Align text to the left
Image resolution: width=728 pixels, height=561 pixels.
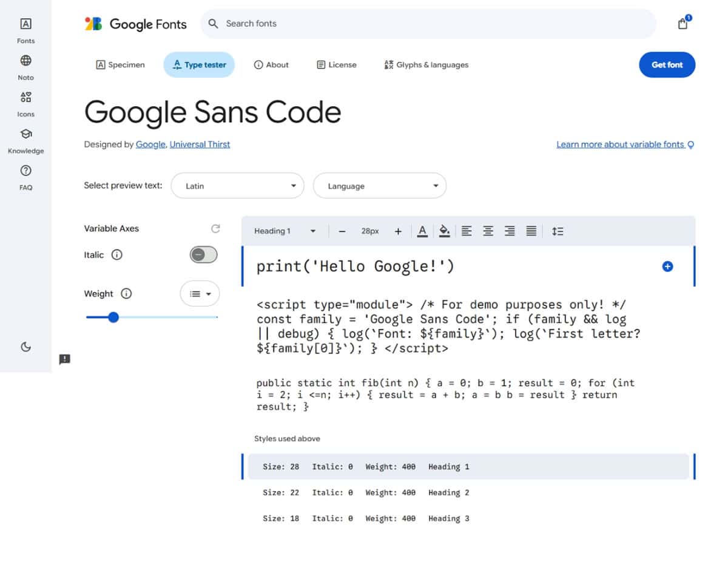point(467,231)
